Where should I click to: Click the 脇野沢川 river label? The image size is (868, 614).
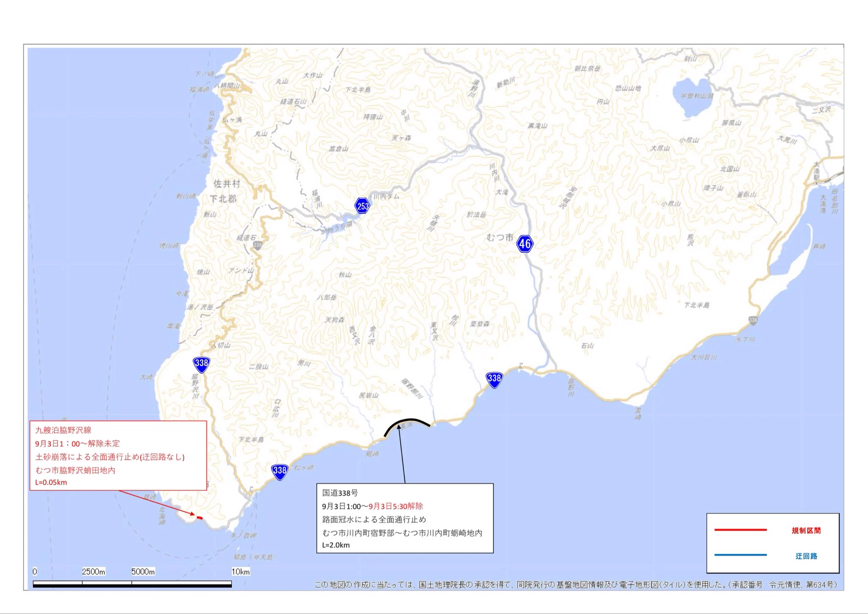point(195,386)
